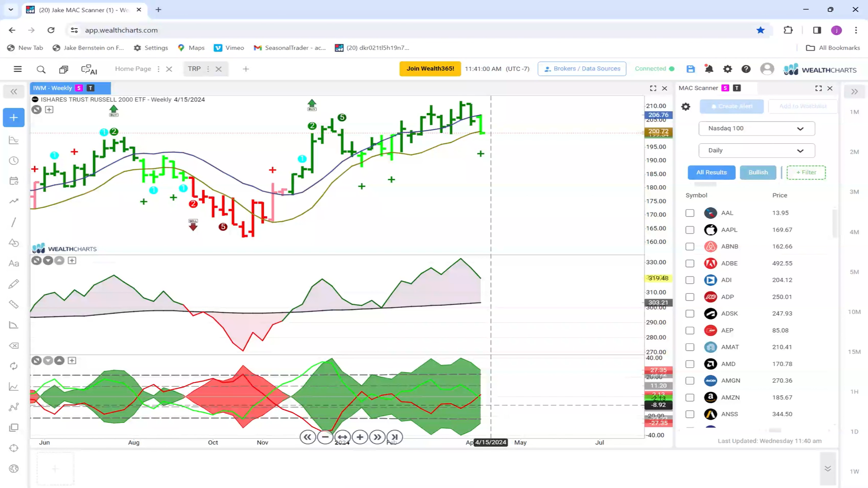Check the AAL symbol checkbox
868x488 pixels.
tap(690, 213)
